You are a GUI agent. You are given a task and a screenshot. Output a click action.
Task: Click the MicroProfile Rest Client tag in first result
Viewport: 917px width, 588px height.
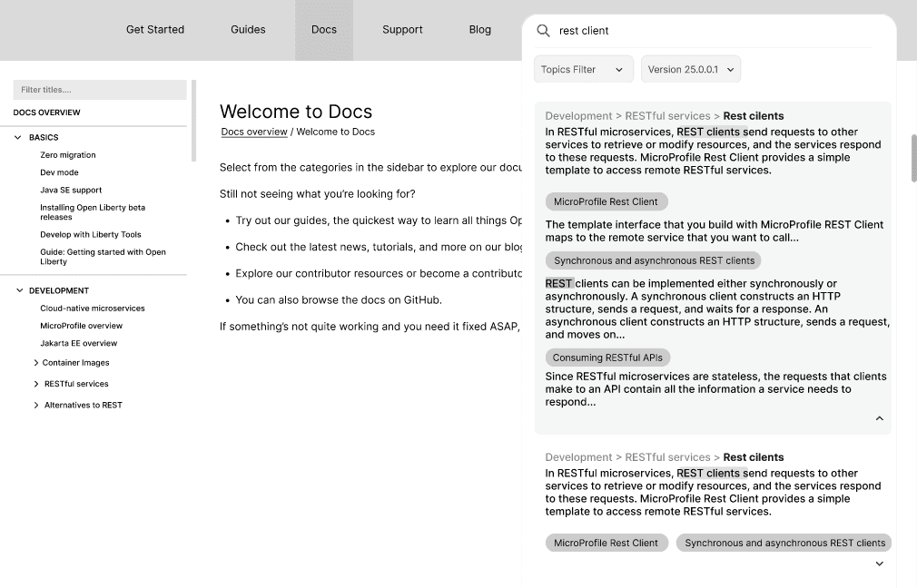[606, 201]
